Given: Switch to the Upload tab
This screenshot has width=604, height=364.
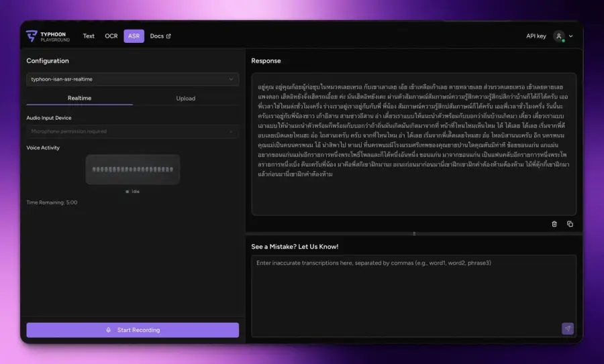Looking at the screenshot, I should point(186,99).
